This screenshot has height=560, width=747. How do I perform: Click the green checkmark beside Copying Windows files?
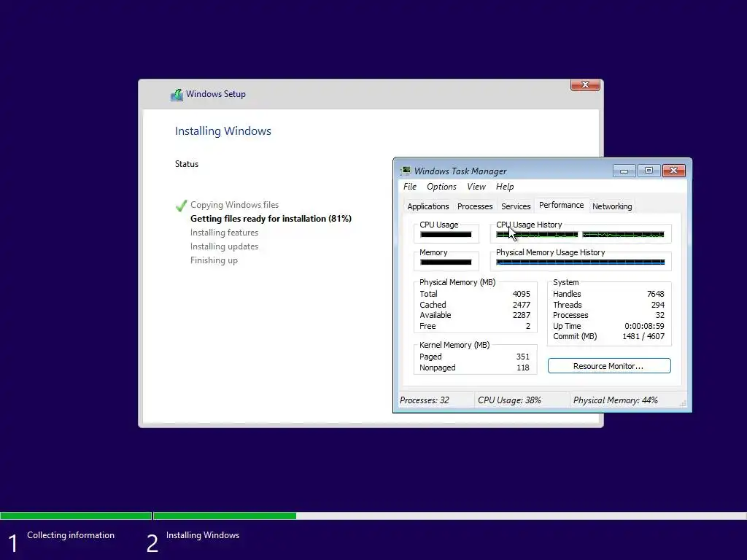tap(181, 206)
